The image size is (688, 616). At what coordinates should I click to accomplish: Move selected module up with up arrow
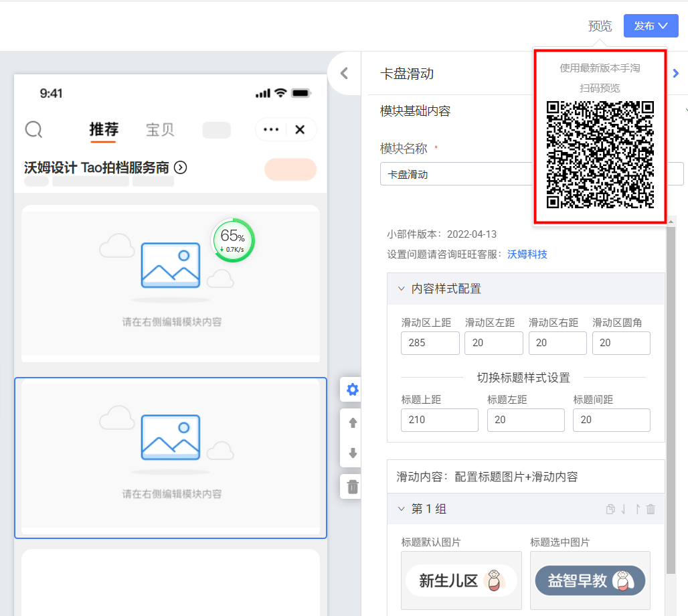tap(353, 422)
